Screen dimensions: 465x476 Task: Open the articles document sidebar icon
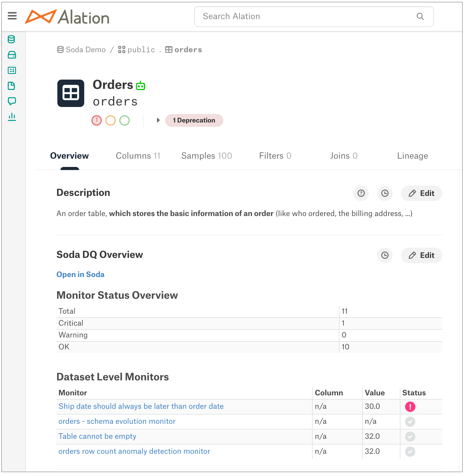[x=12, y=86]
